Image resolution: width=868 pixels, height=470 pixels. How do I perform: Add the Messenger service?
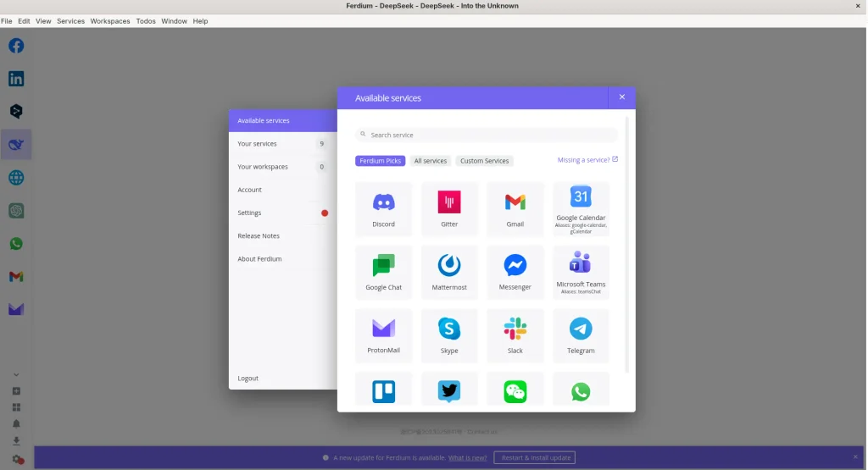(515, 273)
